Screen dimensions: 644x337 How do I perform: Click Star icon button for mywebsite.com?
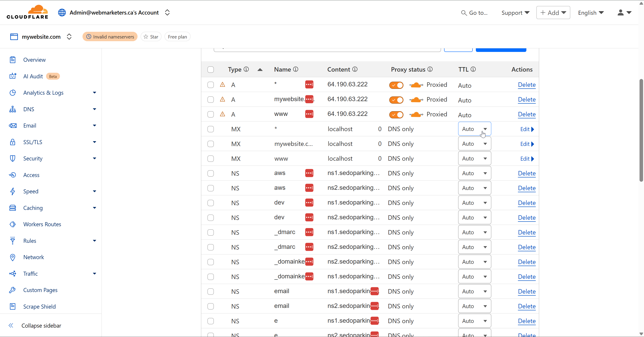(151, 37)
